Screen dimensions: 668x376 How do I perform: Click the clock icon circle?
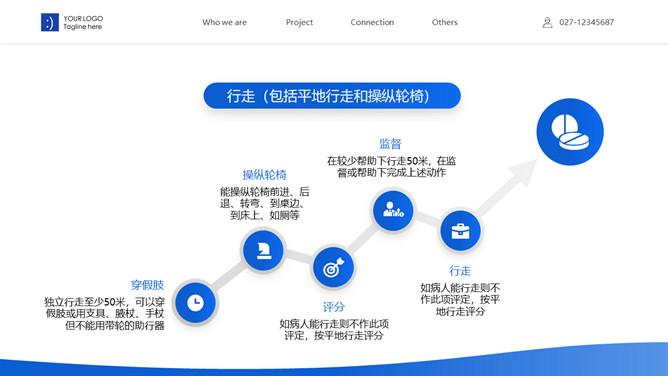pos(196,303)
